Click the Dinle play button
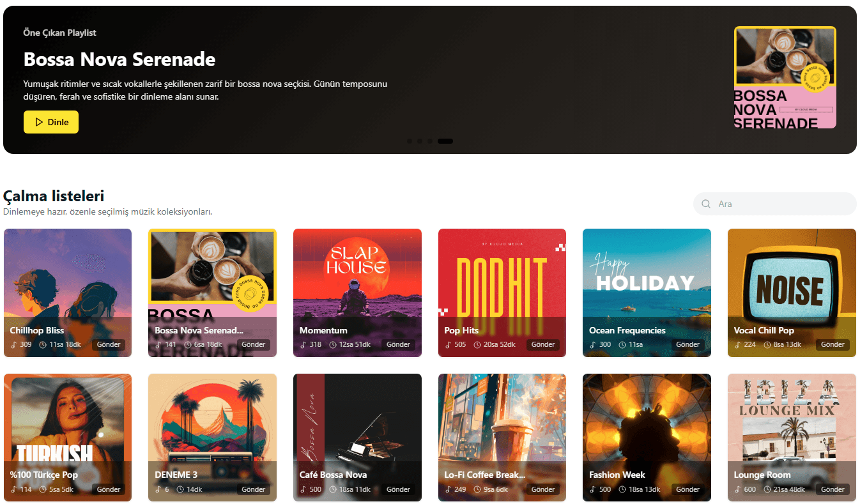This screenshot has height=504, width=860. click(x=51, y=122)
